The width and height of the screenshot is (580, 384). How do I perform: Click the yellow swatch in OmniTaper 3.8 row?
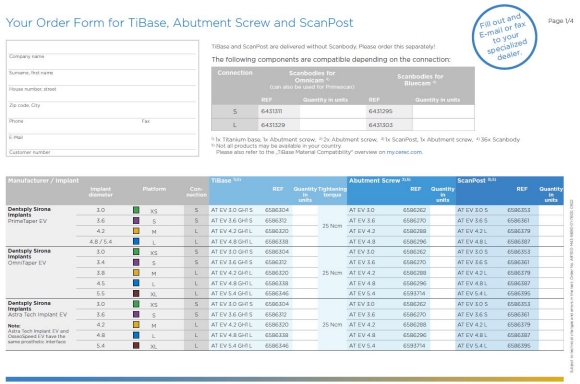coord(136,273)
